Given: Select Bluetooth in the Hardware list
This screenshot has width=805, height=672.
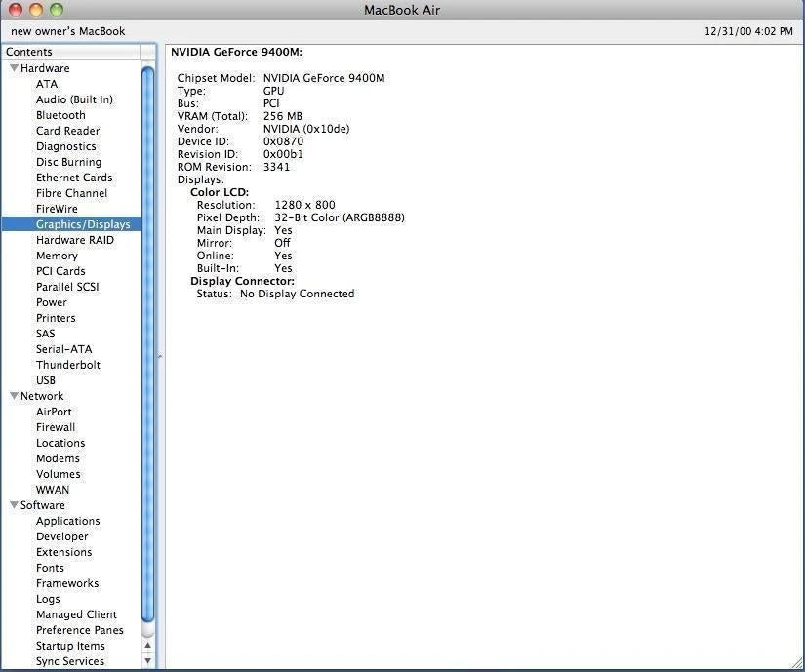Looking at the screenshot, I should pos(60,115).
